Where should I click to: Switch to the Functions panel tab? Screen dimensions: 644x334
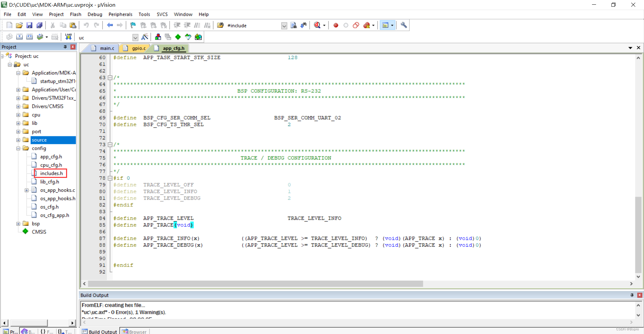pos(47,331)
